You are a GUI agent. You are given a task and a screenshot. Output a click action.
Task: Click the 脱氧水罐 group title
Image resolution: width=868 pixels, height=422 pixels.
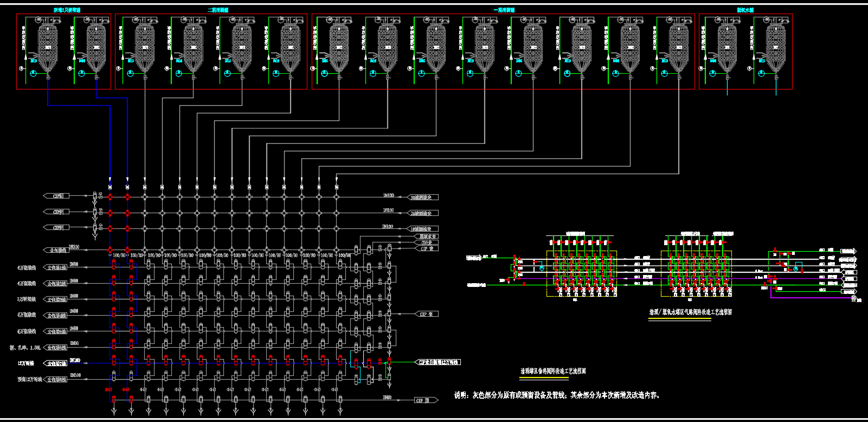click(x=745, y=10)
